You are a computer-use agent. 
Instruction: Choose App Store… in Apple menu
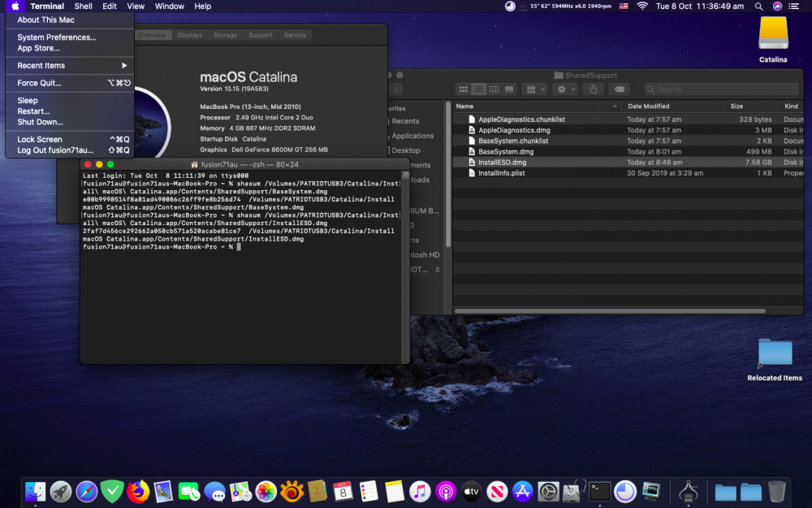tap(69, 48)
